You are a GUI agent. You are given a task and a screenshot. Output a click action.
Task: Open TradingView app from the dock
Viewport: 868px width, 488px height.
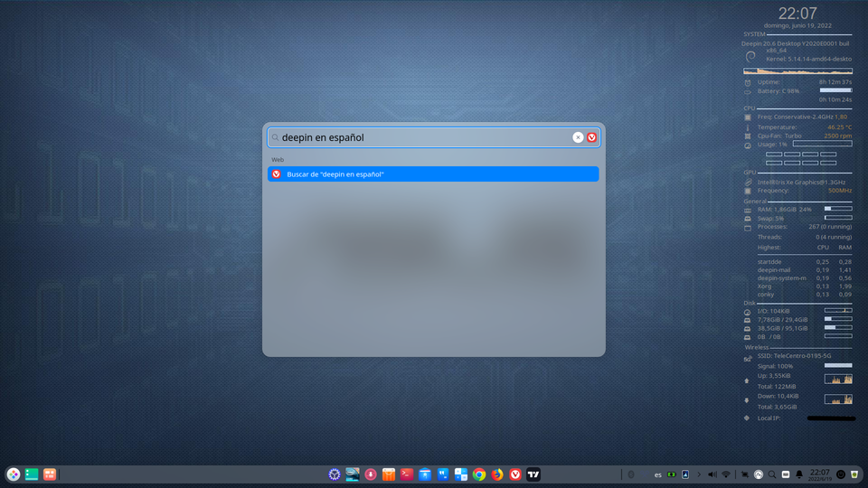pos(533,474)
